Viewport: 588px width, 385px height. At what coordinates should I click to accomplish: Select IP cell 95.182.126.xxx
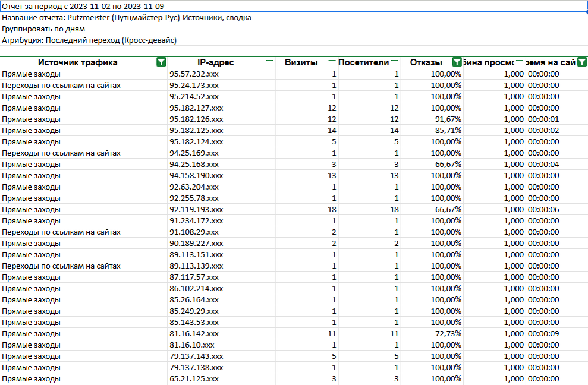pyautogui.click(x=222, y=119)
